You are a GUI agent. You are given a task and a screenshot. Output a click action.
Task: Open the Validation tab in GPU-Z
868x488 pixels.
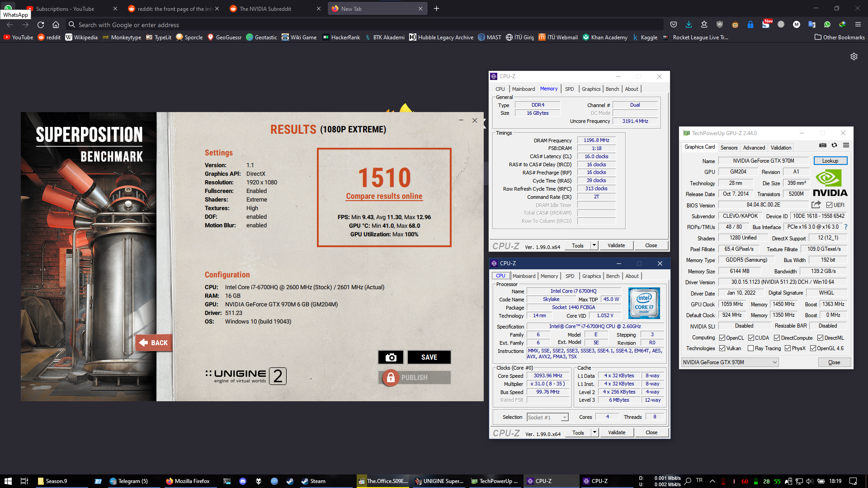coord(781,148)
